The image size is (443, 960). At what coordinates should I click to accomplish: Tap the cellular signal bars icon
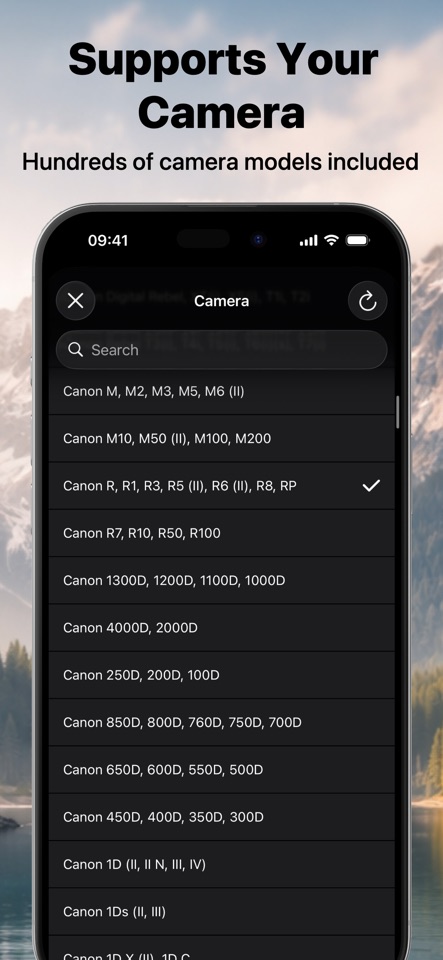click(308, 241)
